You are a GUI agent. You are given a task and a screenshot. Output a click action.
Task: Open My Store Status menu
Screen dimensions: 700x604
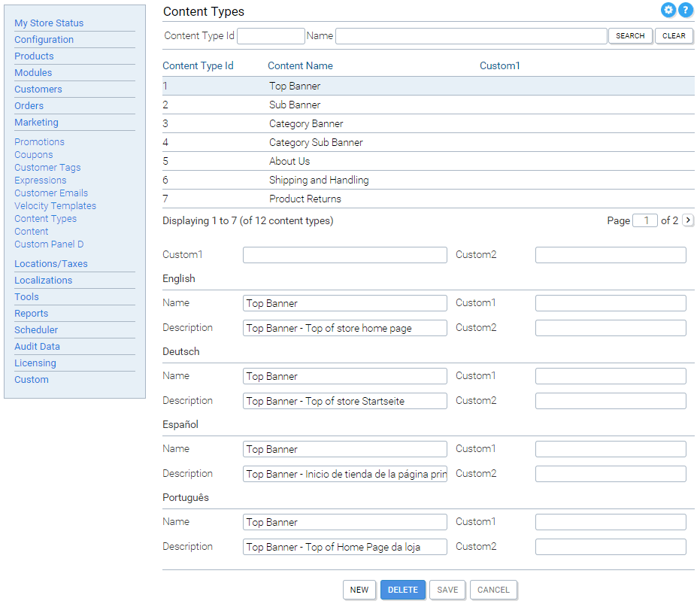click(49, 23)
